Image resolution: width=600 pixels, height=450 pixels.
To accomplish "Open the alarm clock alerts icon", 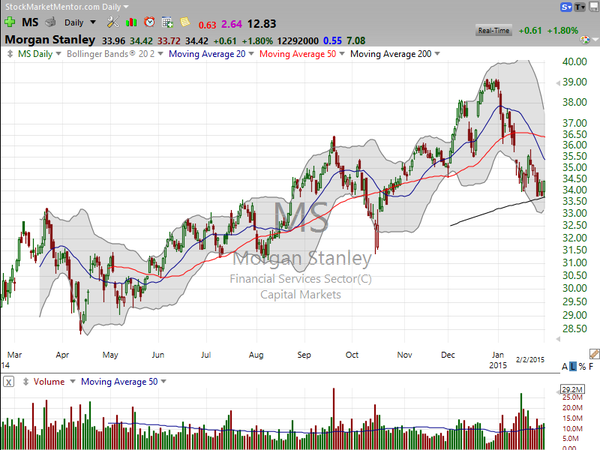I will (x=149, y=22).
